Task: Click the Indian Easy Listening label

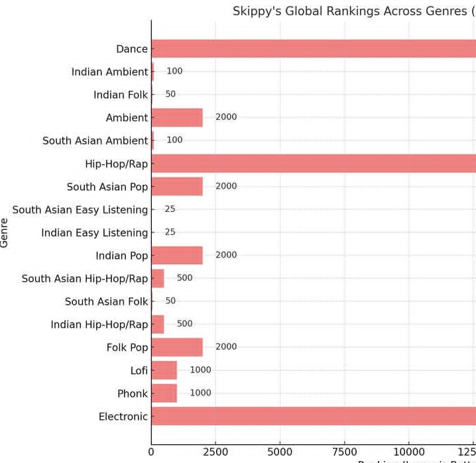Action: point(95,233)
